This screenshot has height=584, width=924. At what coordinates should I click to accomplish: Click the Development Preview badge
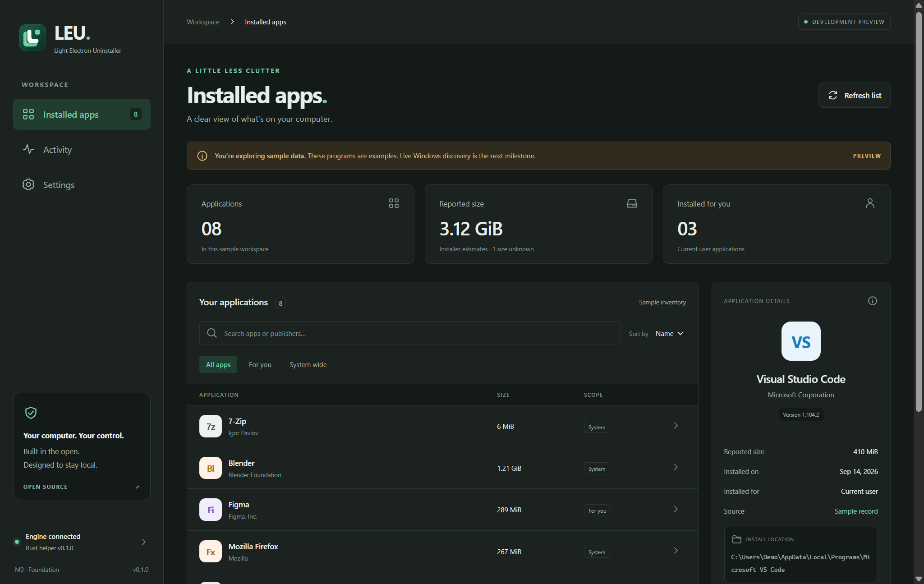pyautogui.click(x=844, y=22)
